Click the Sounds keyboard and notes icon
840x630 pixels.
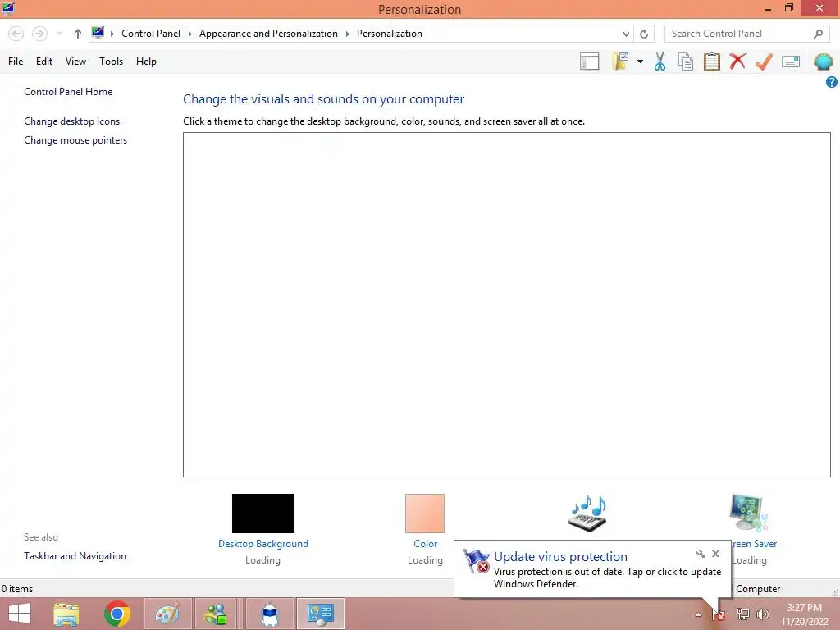tap(587, 514)
